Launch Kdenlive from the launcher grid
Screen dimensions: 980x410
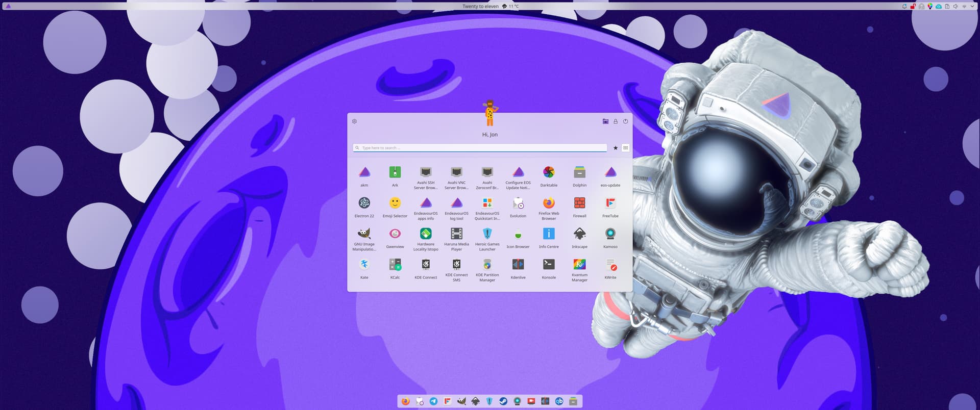click(x=518, y=268)
